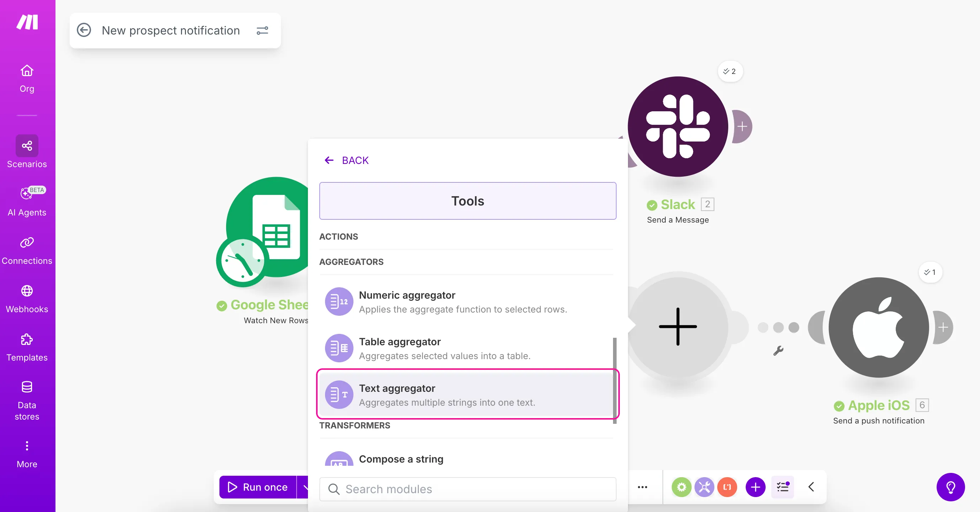Click the Apple iOS module label

(878, 405)
